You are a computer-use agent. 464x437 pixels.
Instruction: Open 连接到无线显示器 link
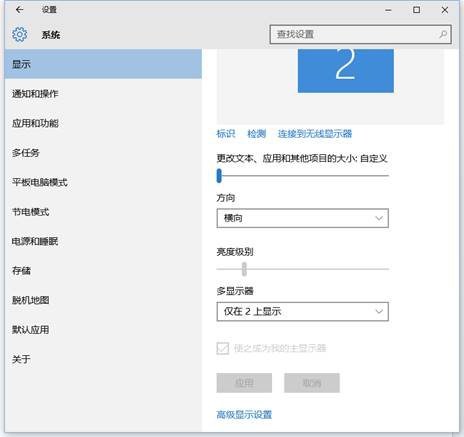point(315,134)
